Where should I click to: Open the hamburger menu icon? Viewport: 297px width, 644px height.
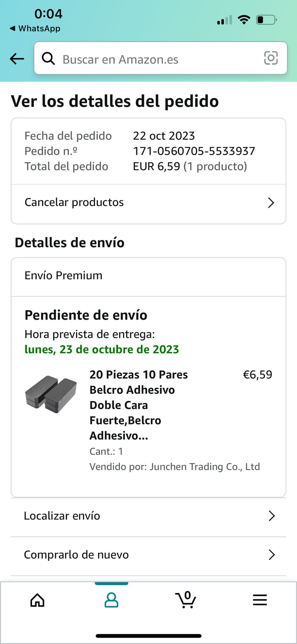click(x=260, y=600)
